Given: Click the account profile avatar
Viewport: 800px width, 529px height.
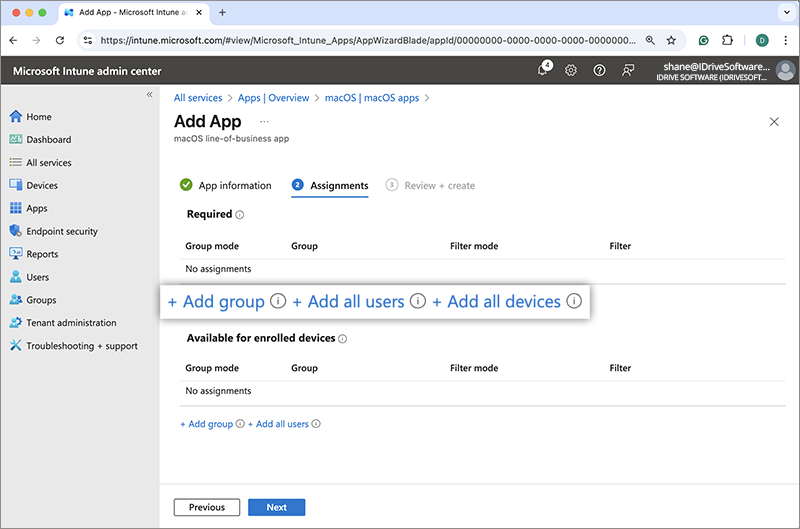Looking at the screenshot, I should pyautogui.click(x=786, y=70).
